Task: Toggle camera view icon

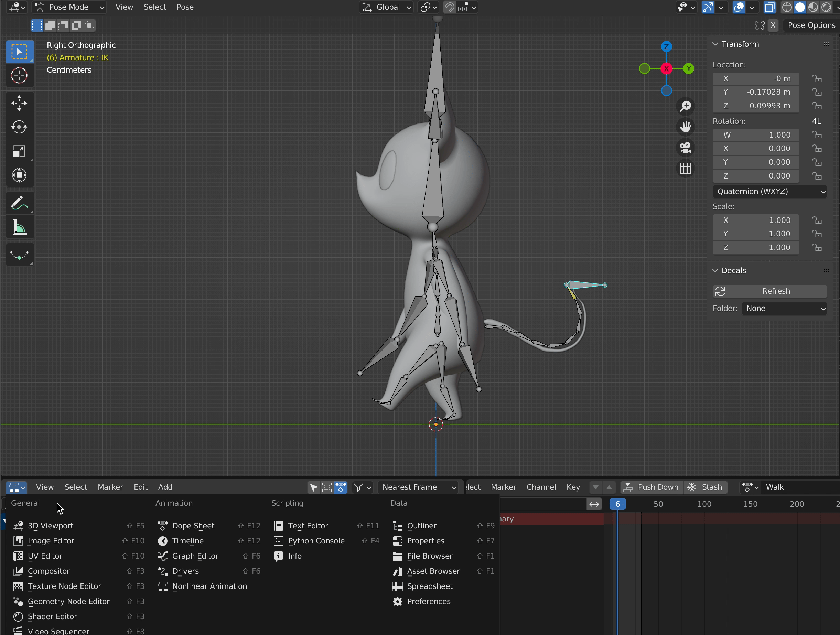Action: pyautogui.click(x=686, y=148)
